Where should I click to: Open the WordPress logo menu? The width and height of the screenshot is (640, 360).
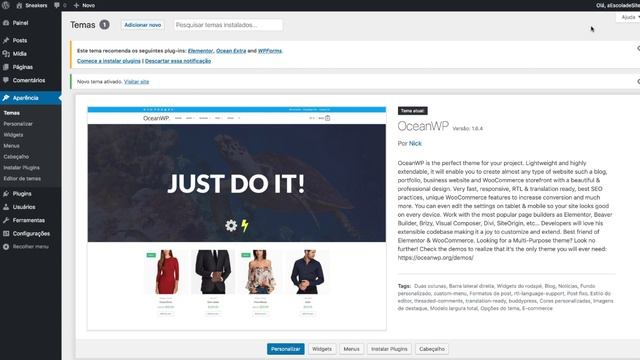5,5
